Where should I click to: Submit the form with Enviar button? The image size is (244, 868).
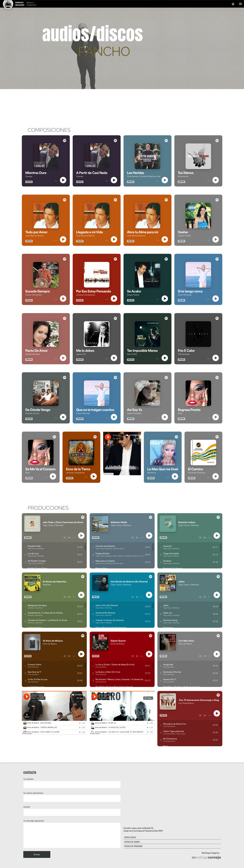37,854
